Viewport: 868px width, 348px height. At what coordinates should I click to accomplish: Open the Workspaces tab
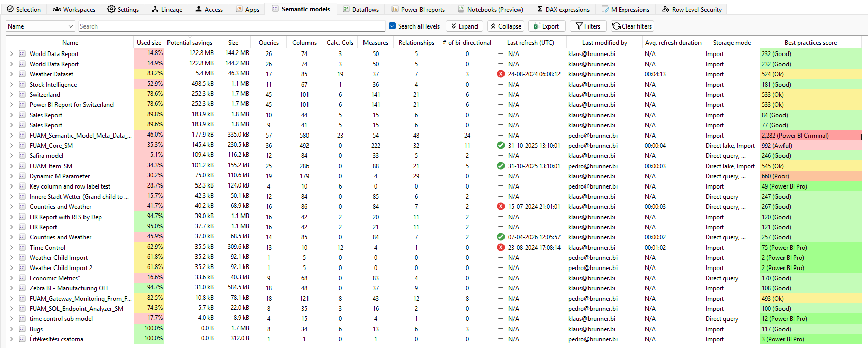click(74, 9)
